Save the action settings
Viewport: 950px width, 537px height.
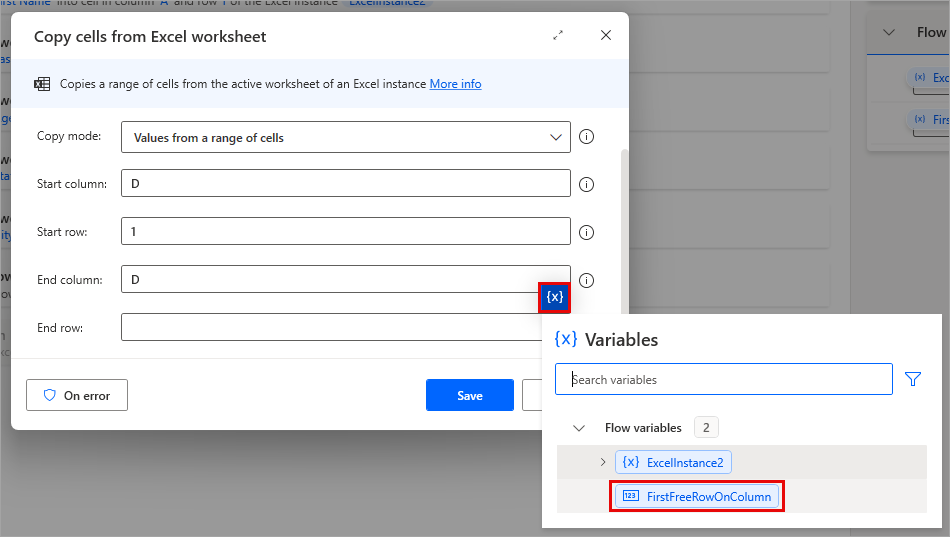[470, 395]
